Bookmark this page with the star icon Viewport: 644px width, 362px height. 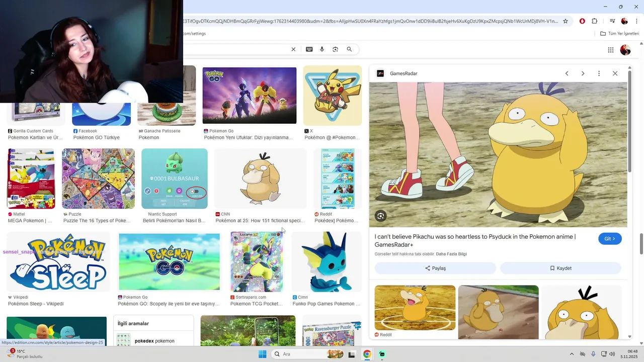click(566, 21)
